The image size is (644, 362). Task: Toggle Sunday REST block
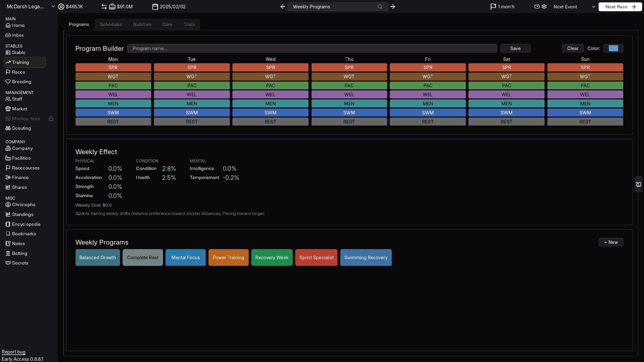[585, 122]
